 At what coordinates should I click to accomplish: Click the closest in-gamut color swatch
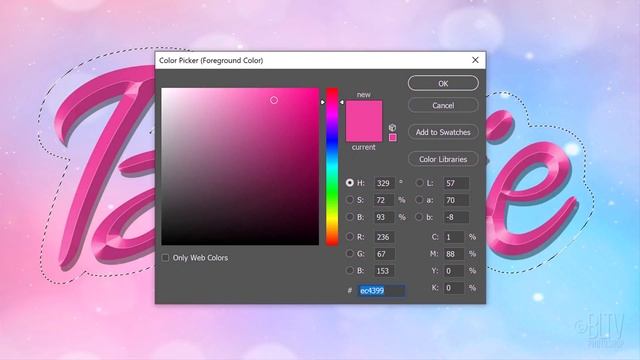pyautogui.click(x=393, y=138)
